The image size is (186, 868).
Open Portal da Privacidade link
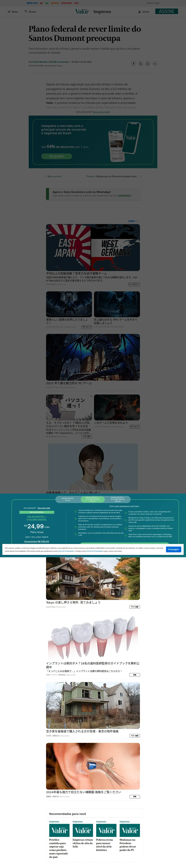click(x=94, y=551)
